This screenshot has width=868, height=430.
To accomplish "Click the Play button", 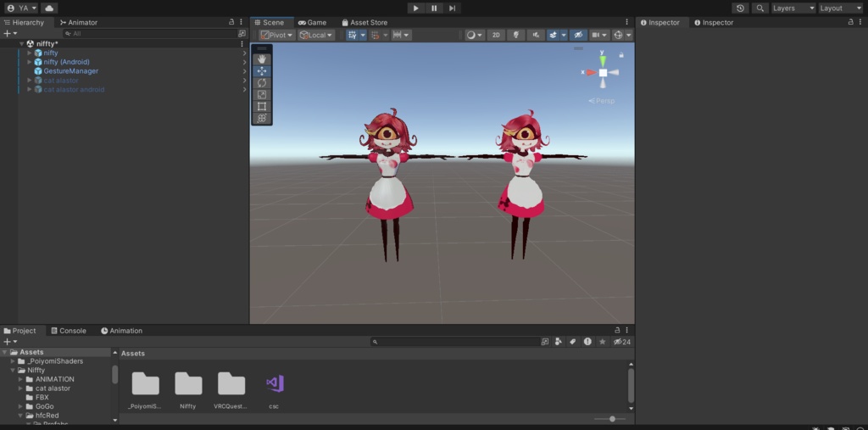I will [415, 8].
